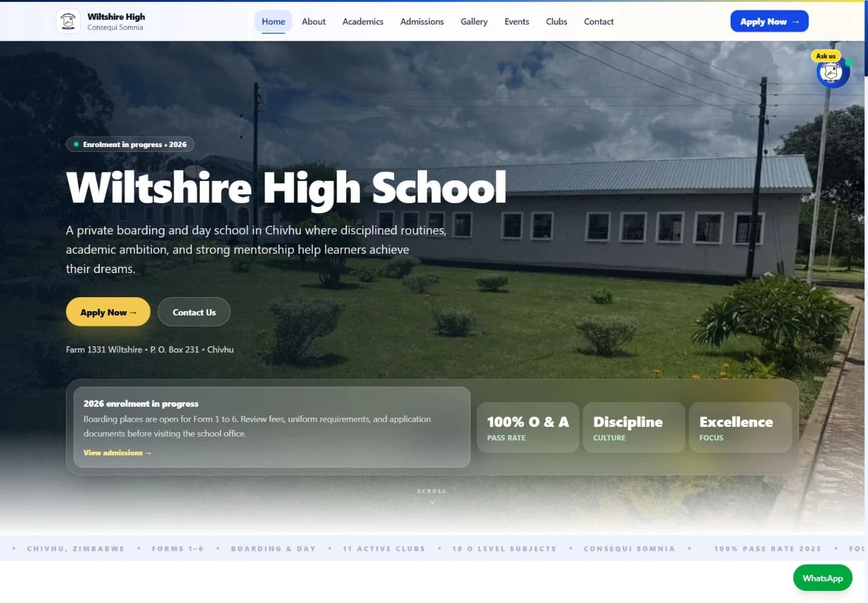The height and width of the screenshot is (603, 868).
Task: Click the Wiltshire High school crest logo
Action: point(68,21)
